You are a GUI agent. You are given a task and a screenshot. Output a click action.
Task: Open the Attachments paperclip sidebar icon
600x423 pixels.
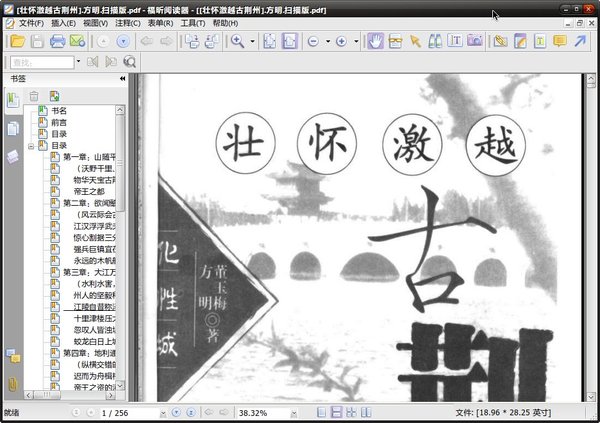tap(13, 384)
